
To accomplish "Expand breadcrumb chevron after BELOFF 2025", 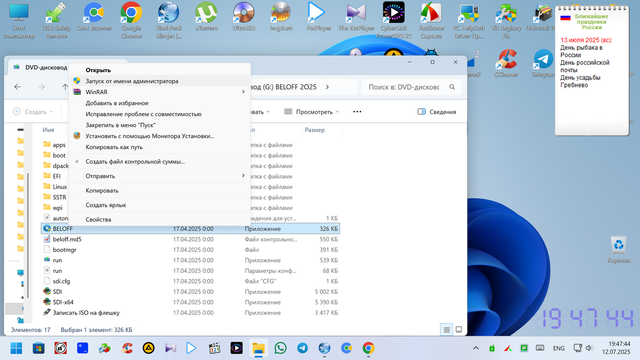I will [327, 87].
